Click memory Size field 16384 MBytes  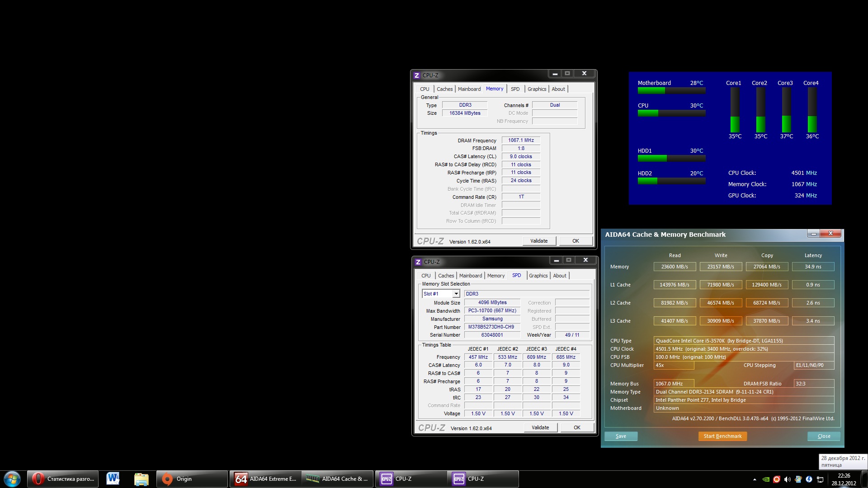click(465, 113)
